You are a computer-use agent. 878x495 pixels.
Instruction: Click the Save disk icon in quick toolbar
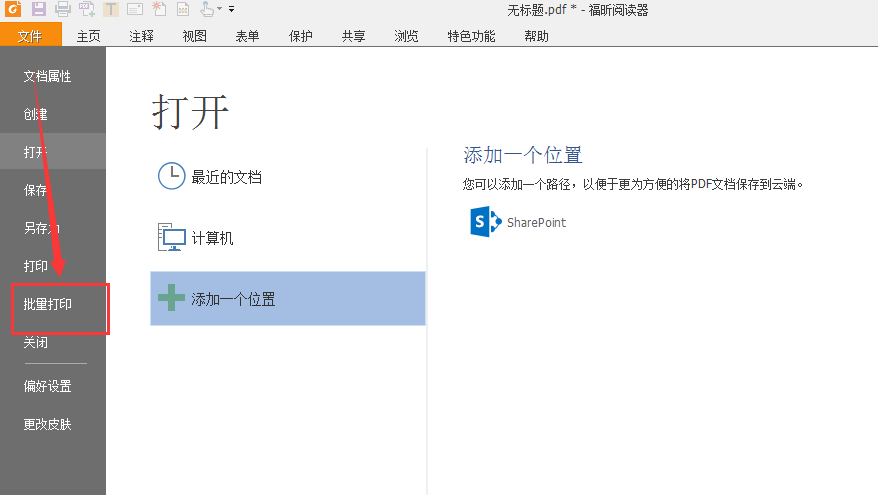click(39, 8)
